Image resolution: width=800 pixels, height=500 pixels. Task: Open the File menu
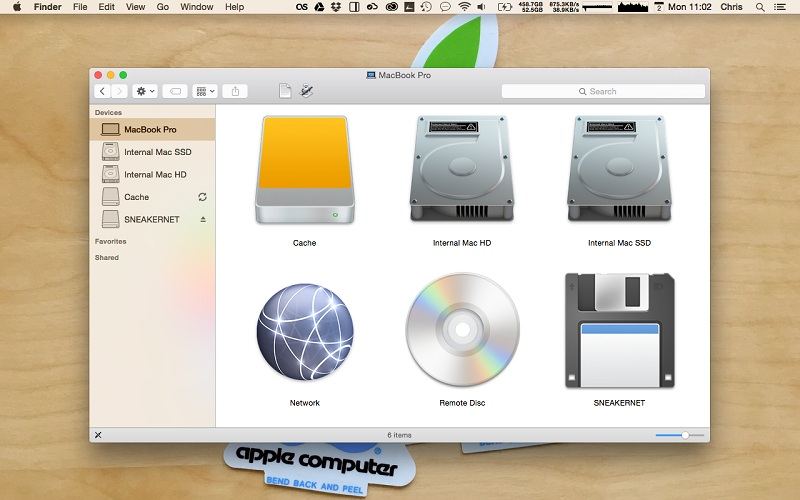tap(80, 7)
